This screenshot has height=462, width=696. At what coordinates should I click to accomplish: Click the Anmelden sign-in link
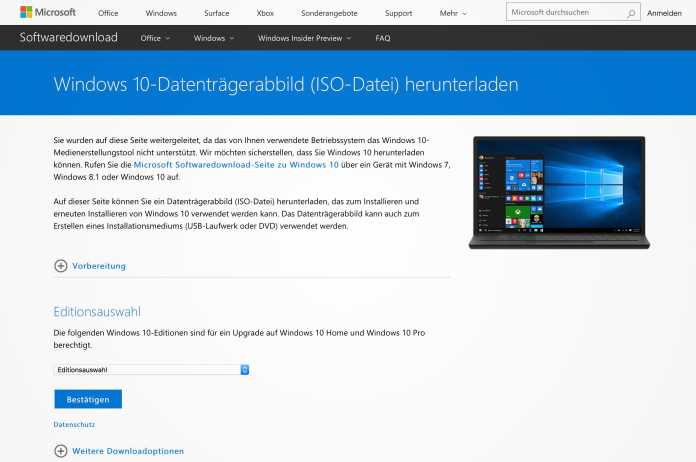point(665,14)
